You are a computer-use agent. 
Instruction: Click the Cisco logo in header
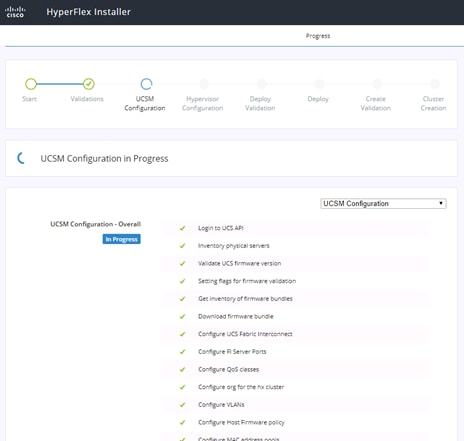tap(15, 12)
